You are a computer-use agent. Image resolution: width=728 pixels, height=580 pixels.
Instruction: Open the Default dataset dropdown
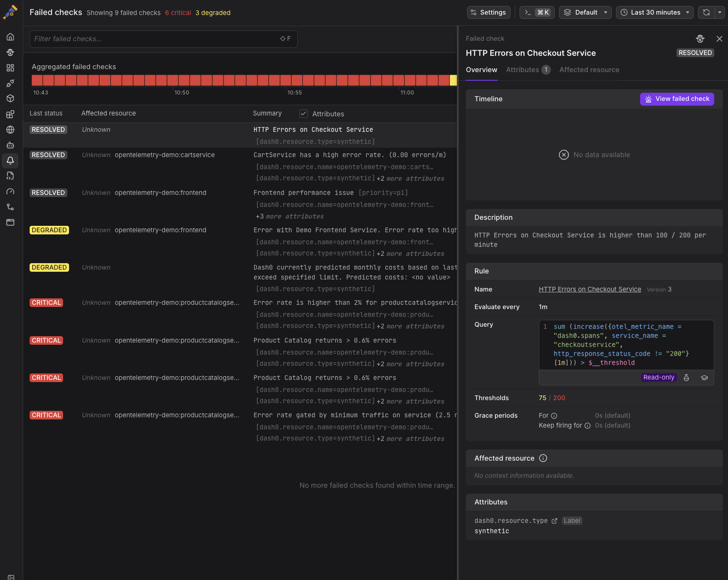(x=585, y=12)
